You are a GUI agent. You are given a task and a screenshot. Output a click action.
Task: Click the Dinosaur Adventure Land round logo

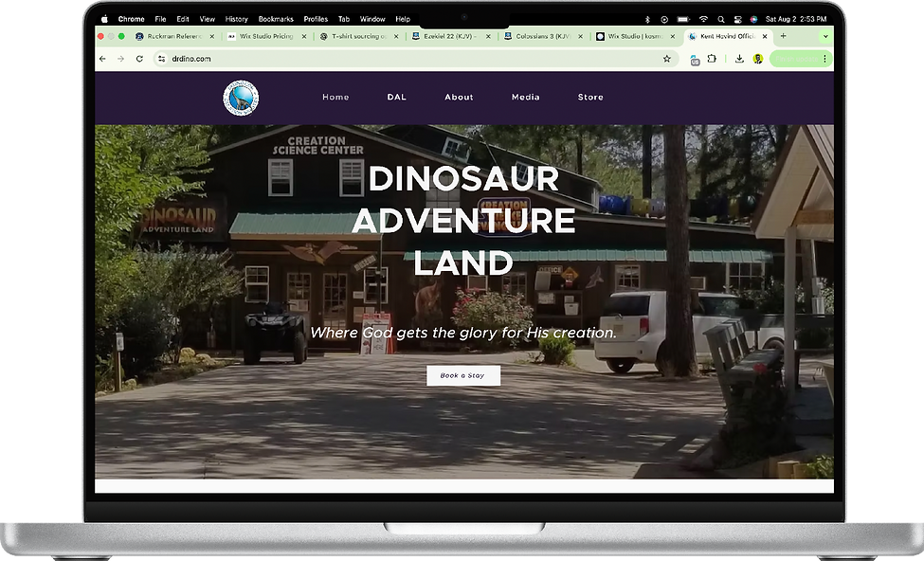click(x=241, y=98)
